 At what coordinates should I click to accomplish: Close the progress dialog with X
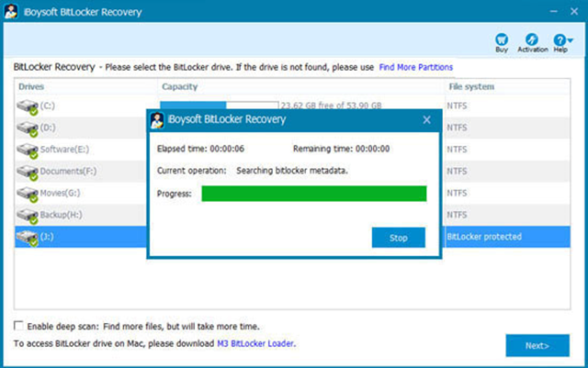click(426, 120)
